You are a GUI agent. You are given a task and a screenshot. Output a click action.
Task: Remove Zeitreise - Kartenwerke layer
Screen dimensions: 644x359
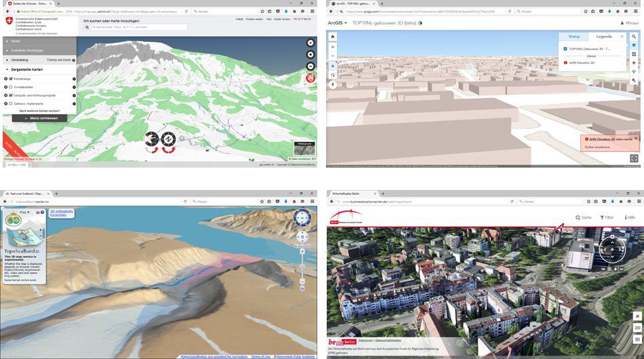pyautogui.click(x=5, y=104)
